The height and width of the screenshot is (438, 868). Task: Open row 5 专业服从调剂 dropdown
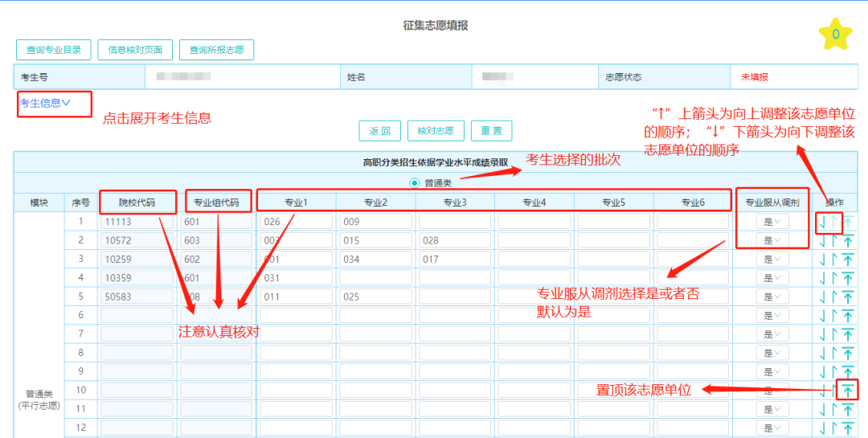(x=773, y=297)
